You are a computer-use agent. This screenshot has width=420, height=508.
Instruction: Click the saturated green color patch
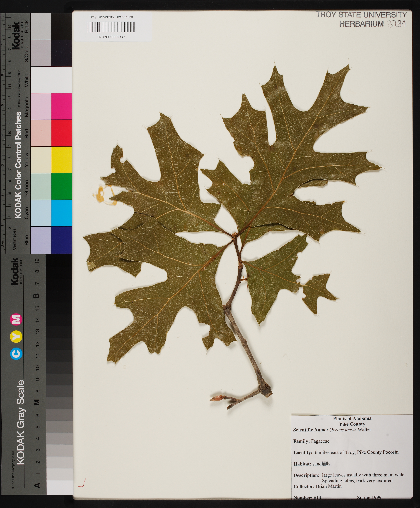coord(61,186)
